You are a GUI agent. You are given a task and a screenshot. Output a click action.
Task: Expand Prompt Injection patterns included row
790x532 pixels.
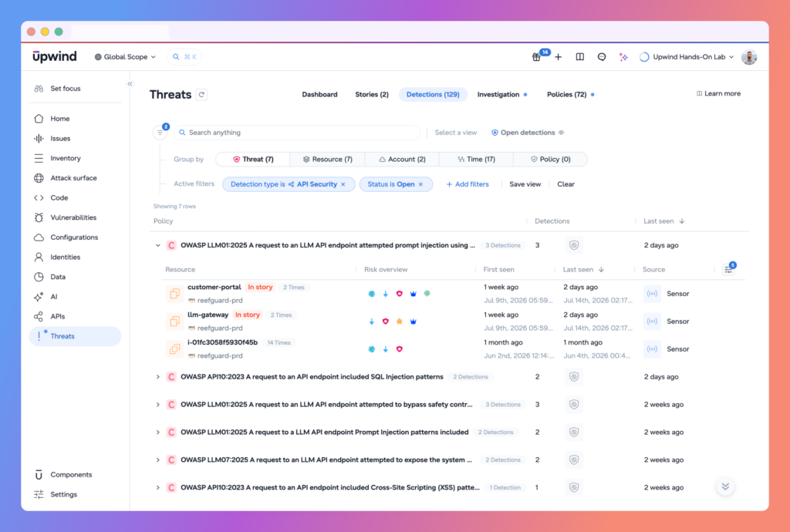(x=157, y=432)
